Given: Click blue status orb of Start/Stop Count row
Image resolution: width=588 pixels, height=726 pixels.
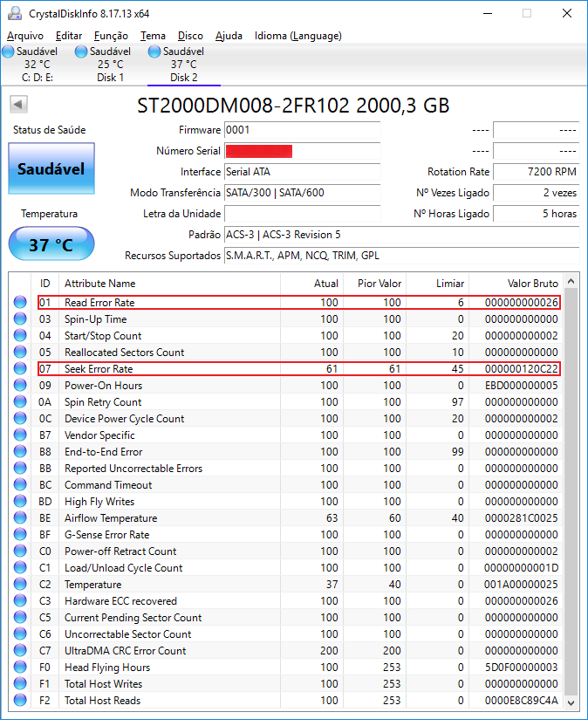Looking at the screenshot, I should pos(20,336).
